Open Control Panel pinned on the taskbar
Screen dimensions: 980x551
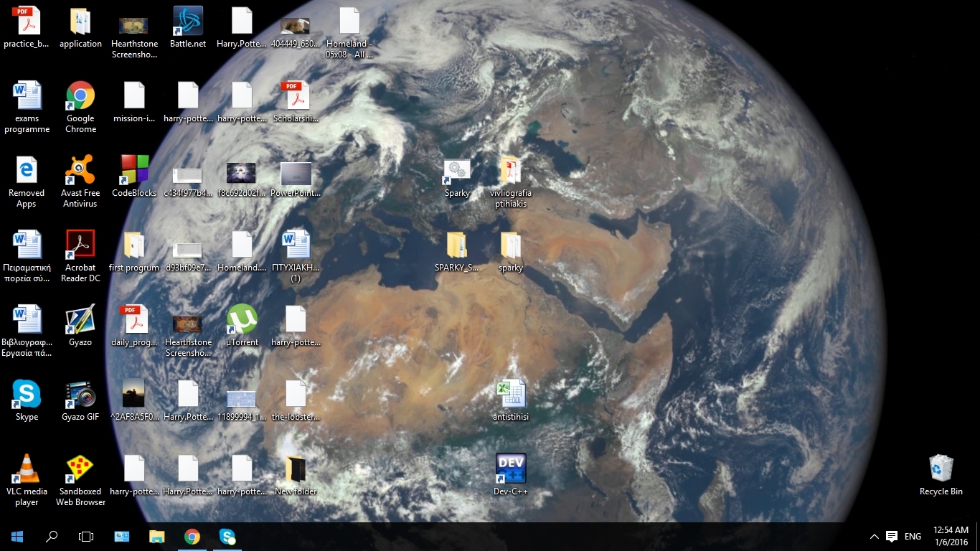(x=122, y=537)
